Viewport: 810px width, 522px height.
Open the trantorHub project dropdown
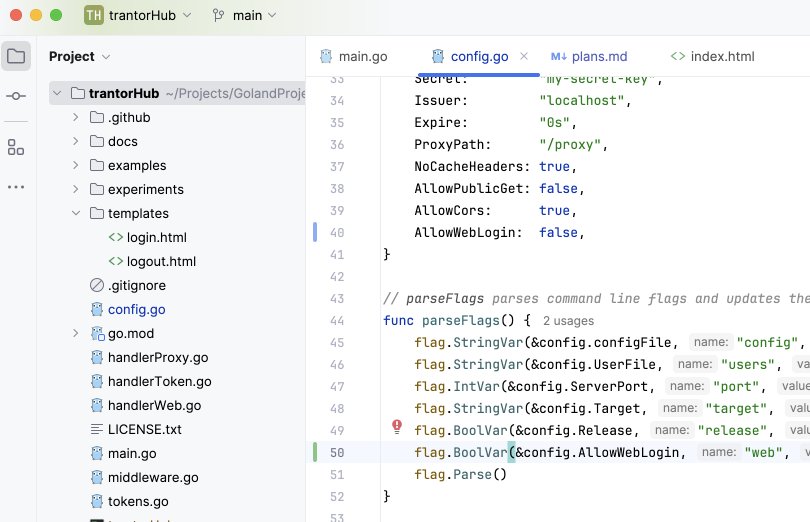(187, 16)
